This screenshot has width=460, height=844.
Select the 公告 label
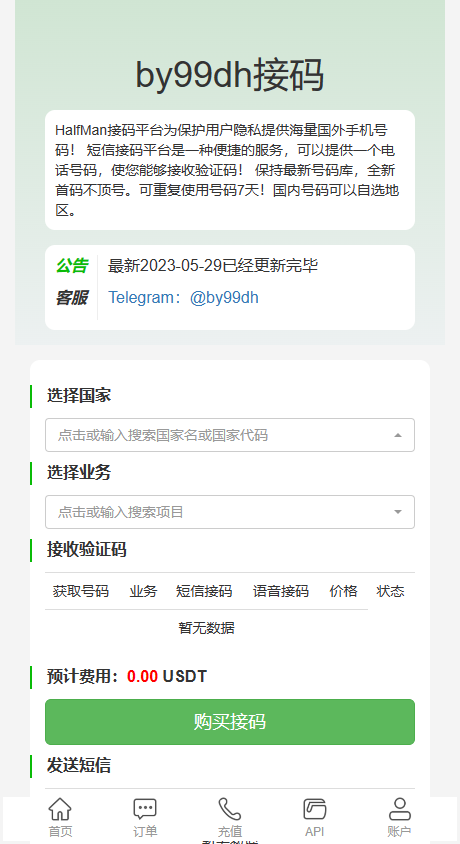point(72,265)
